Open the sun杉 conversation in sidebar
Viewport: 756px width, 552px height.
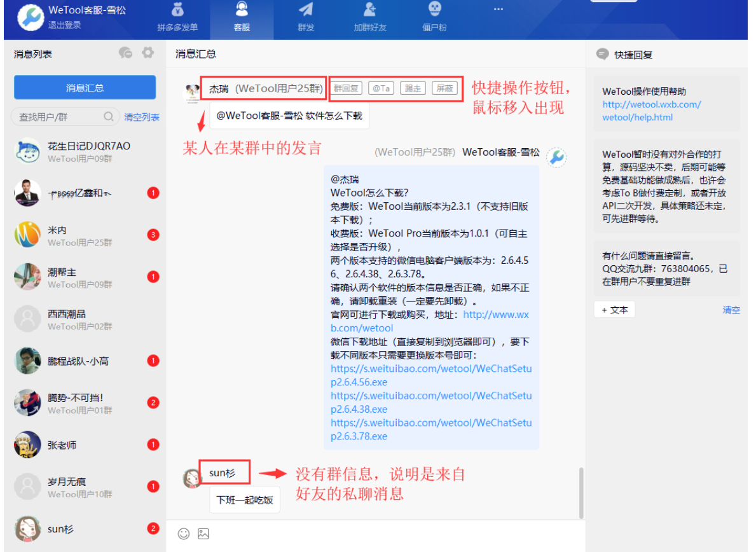click(x=85, y=529)
